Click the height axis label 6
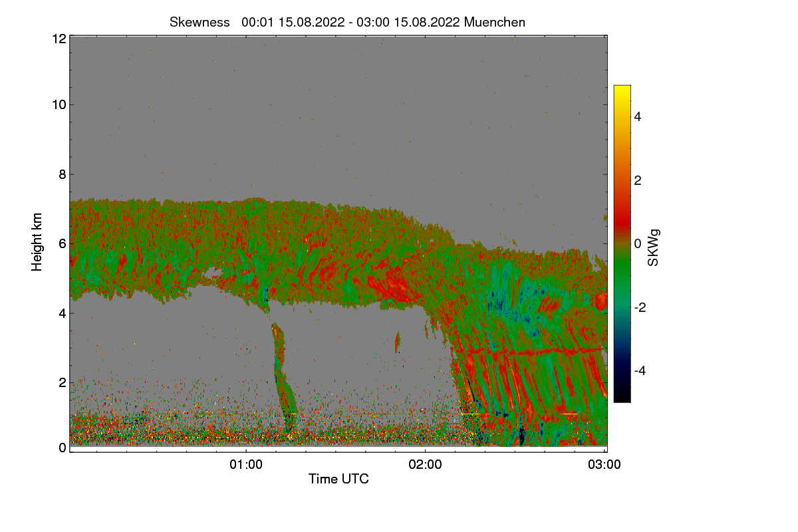Image resolution: width=798 pixels, height=532 pixels. tap(63, 244)
